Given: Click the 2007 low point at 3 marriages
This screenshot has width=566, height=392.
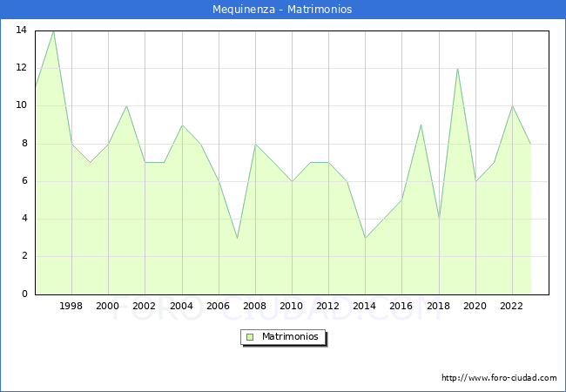Looking at the screenshot, I should coord(237,238).
